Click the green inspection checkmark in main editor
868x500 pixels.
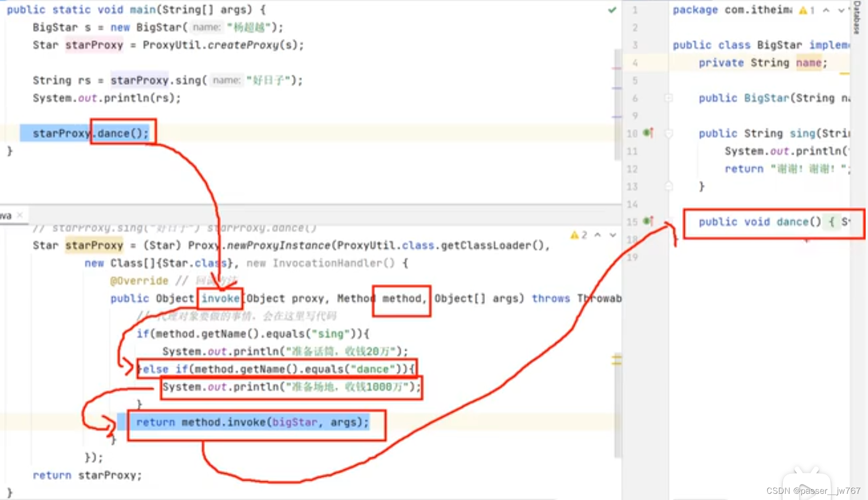click(612, 10)
